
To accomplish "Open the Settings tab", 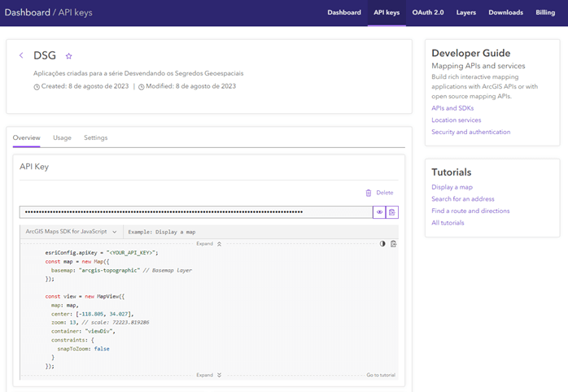I will click(x=95, y=137).
